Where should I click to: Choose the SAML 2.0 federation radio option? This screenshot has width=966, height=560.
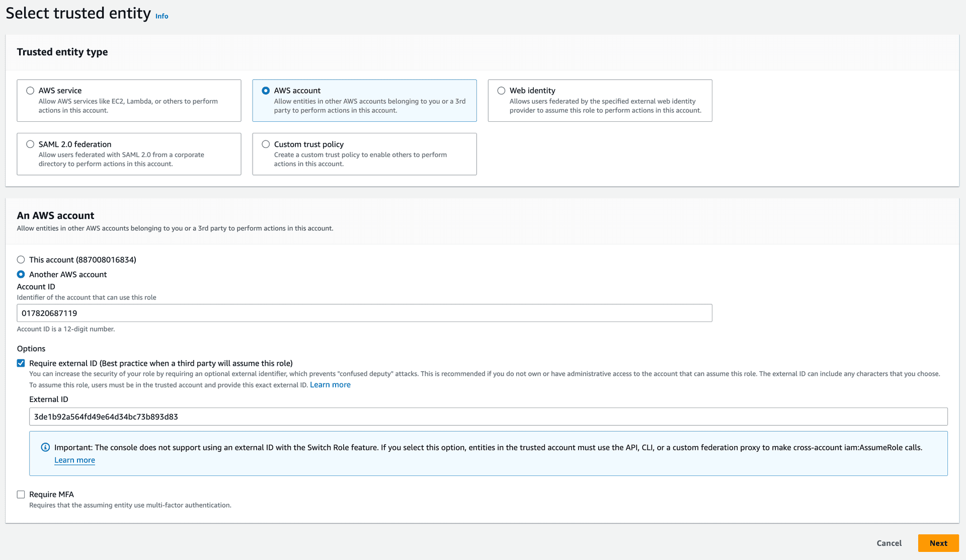coord(30,144)
